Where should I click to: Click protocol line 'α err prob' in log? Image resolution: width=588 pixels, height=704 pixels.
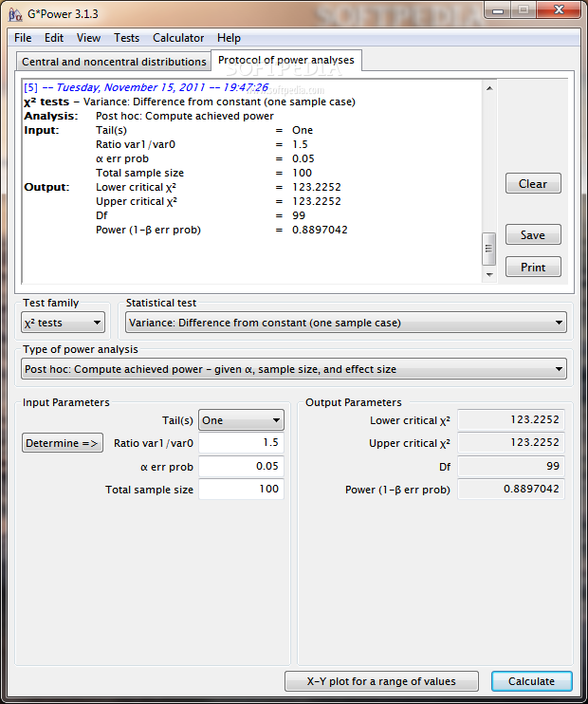click(x=122, y=159)
